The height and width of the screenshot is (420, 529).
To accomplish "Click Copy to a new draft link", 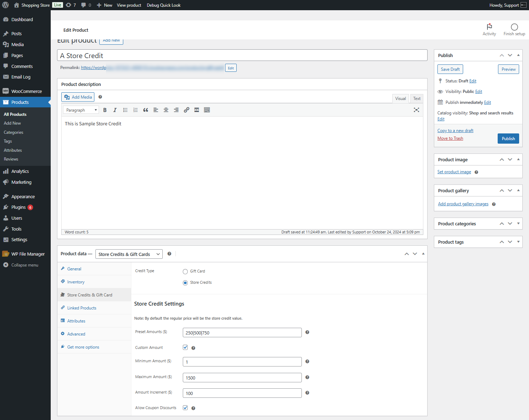I will (455, 131).
